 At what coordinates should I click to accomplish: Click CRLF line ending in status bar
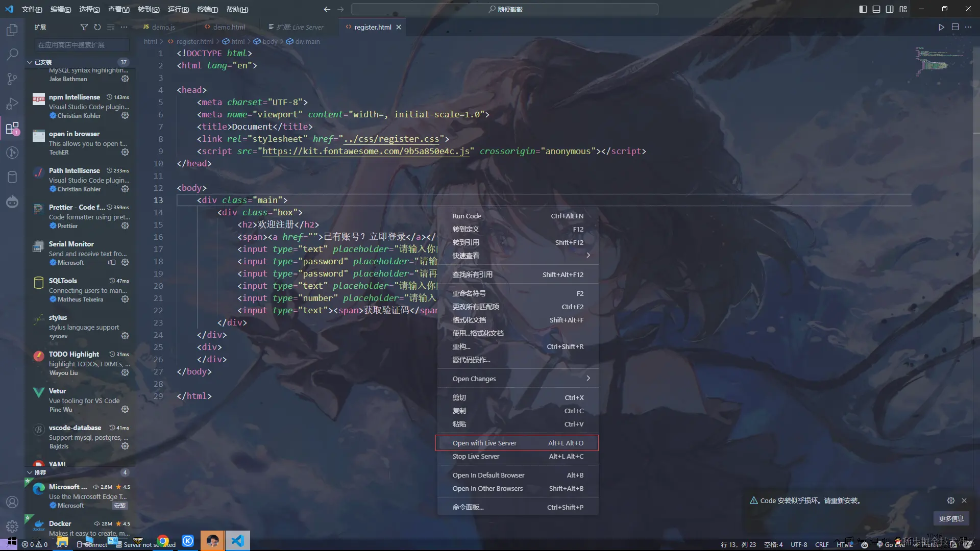[x=822, y=544]
